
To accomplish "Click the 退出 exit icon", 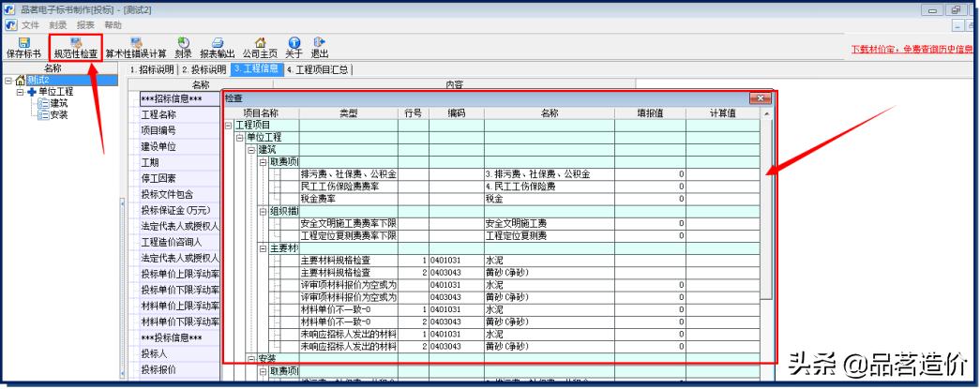I will (320, 42).
